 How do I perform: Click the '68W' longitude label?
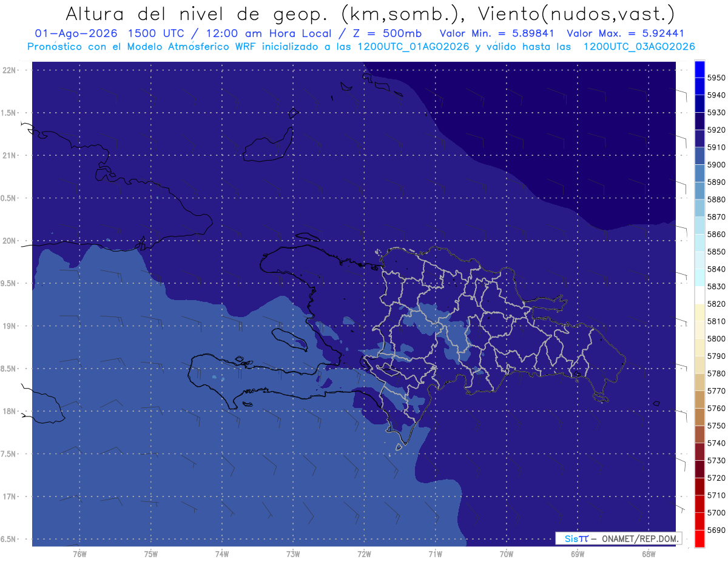tap(649, 554)
